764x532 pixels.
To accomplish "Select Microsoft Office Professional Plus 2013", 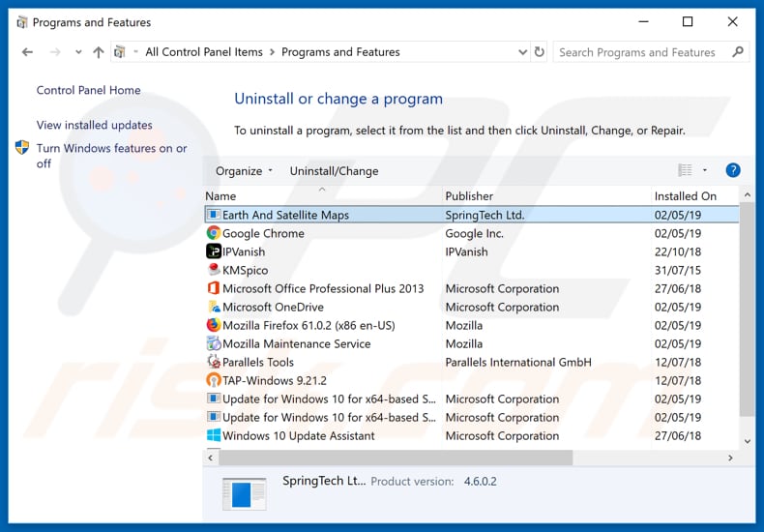I will point(323,288).
